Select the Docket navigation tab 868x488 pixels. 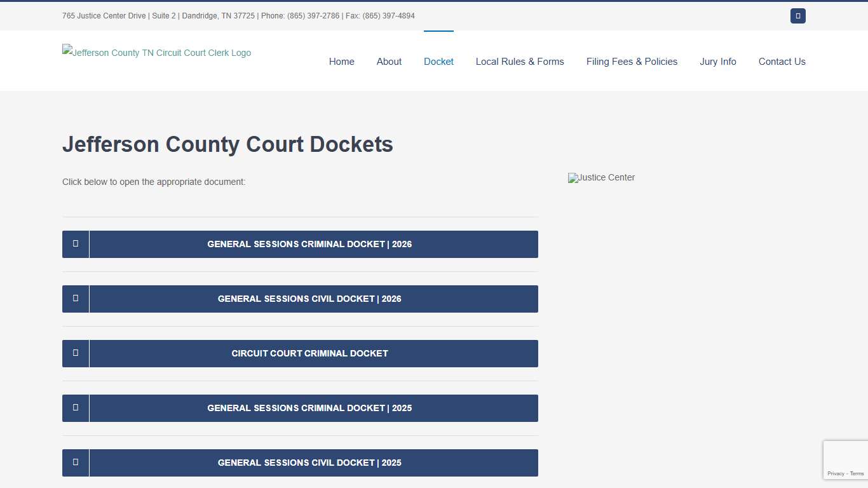tap(438, 61)
